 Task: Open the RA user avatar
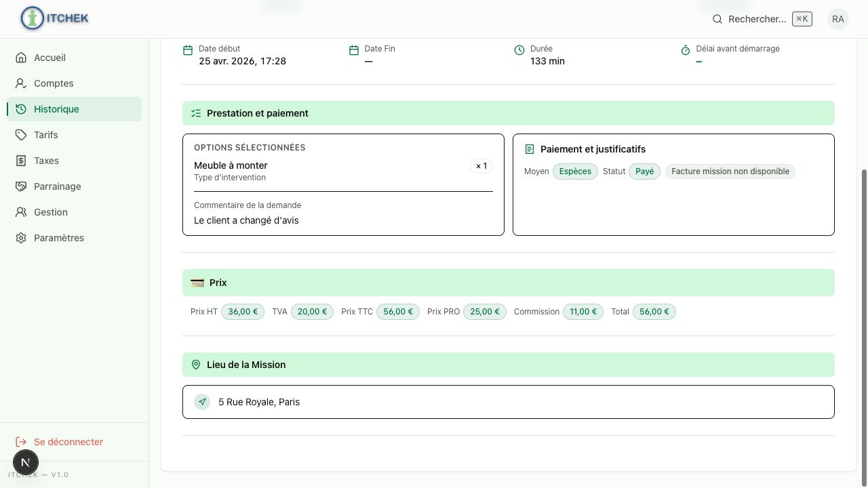pos(838,19)
